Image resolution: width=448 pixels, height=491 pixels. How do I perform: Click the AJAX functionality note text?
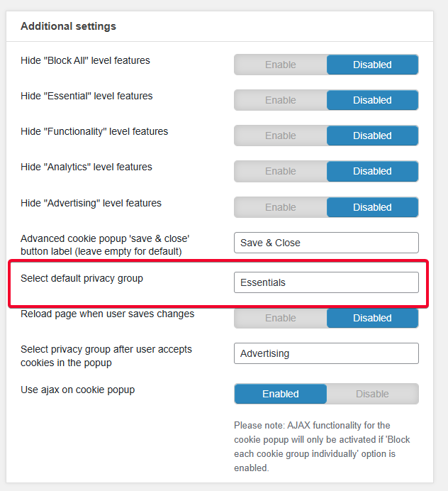[323, 446]
